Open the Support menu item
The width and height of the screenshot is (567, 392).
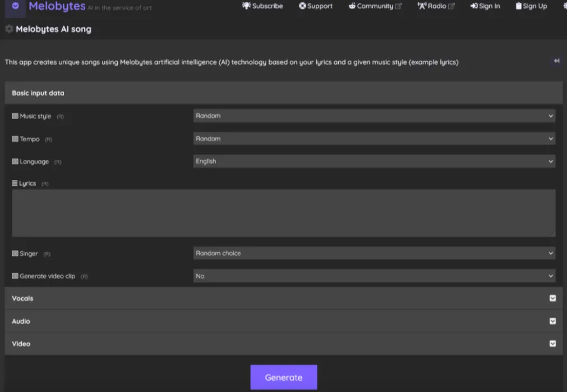pyautogui.click(x=316, y=6)
